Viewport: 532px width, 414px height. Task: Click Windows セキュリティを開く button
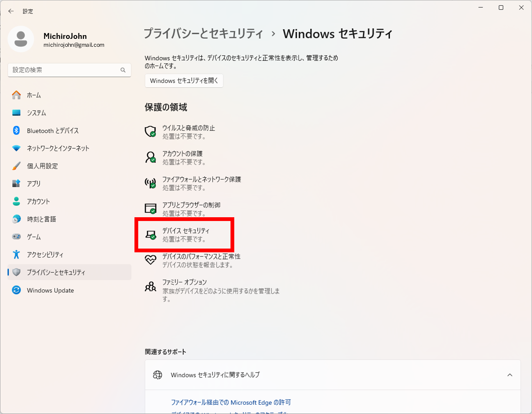click(x=184, y=81)
